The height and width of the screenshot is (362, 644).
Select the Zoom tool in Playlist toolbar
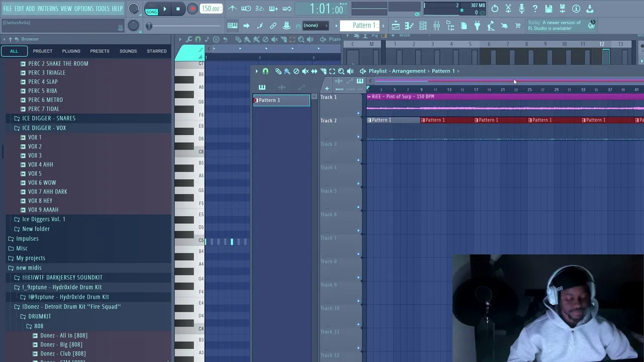341,71
